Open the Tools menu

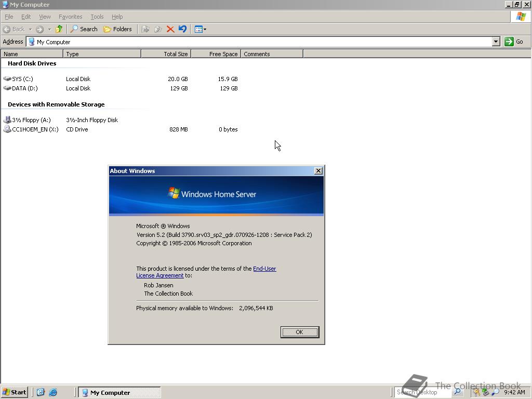pos(97,17)
